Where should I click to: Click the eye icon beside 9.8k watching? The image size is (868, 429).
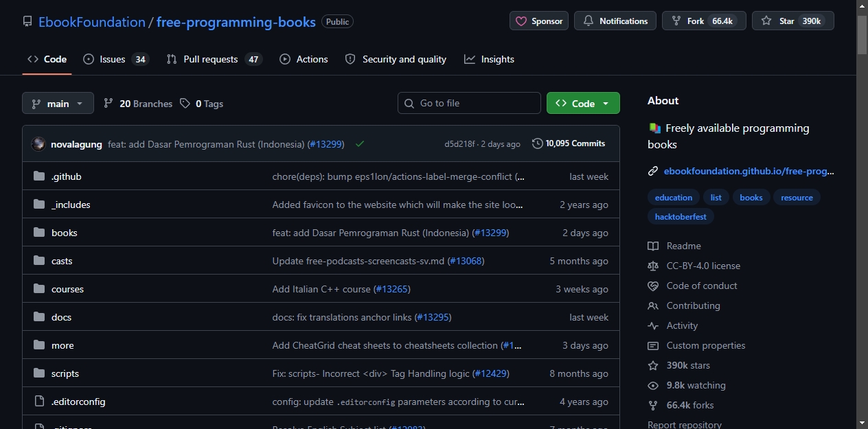(x=653, y=385)
